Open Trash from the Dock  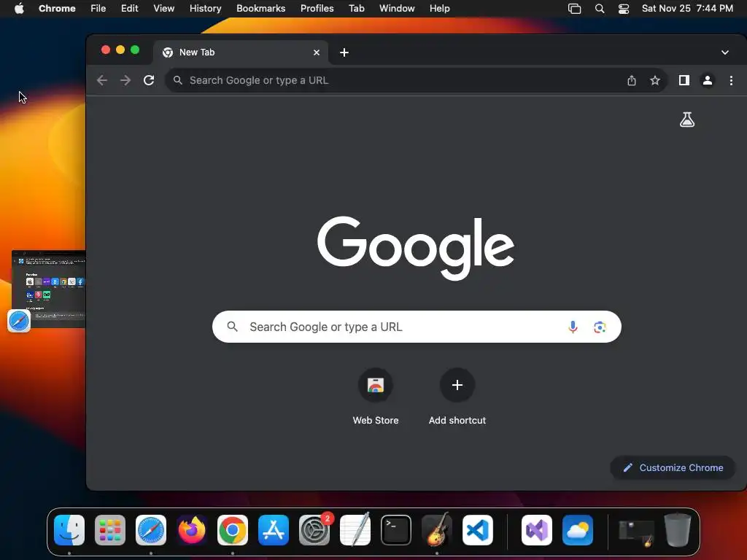678,530
